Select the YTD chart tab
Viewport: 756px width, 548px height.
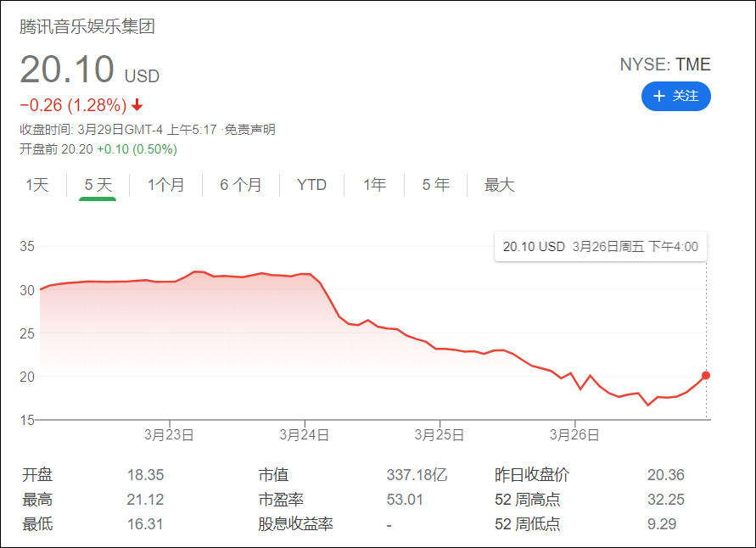pyautogui.click(x=311, y=185)
